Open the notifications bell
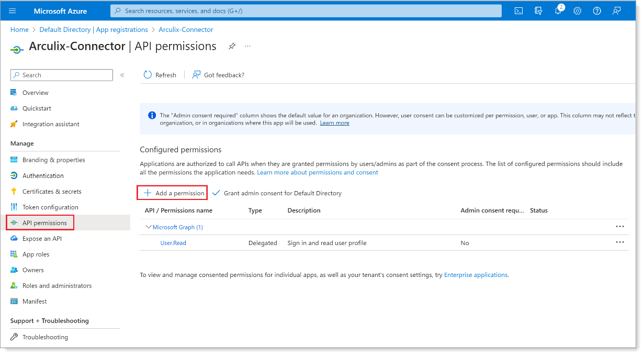This screenshot has width=644, height=356. (x=558, y=10)
